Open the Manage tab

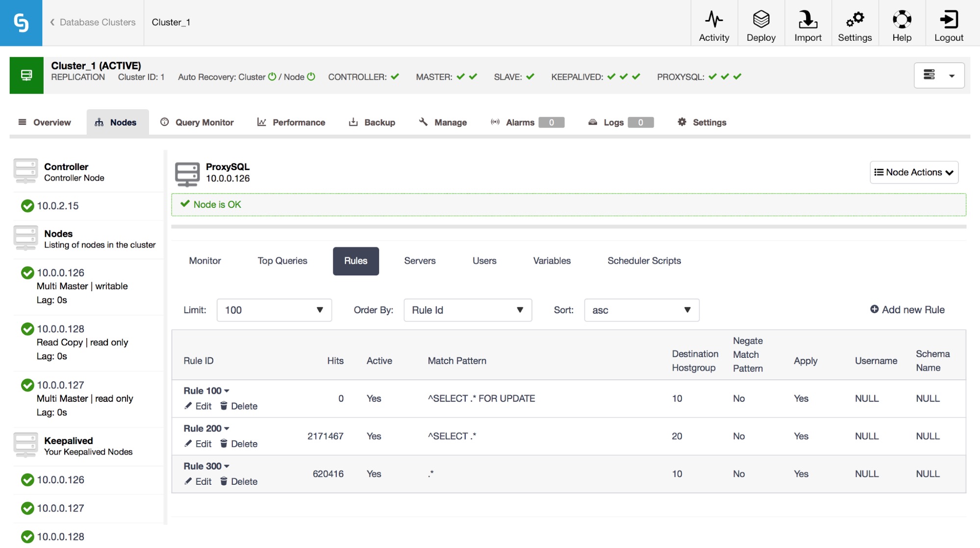pos(443,122)
